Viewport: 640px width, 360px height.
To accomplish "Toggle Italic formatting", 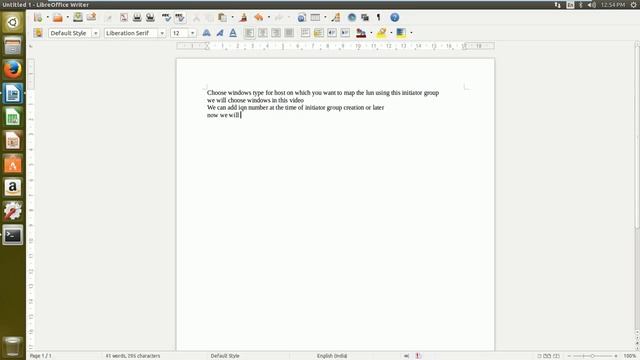I will click(220, 33).
